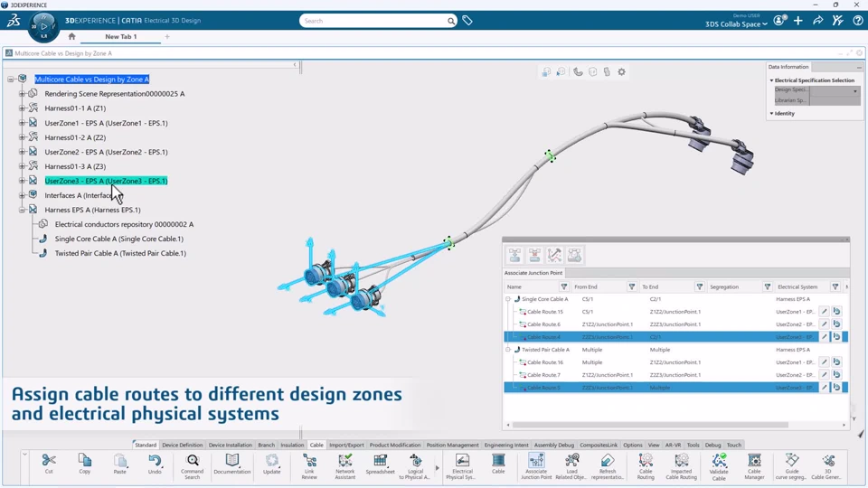This screenshot has height=488, width=868.
Task: Switch to Branch tab
Action: 266,445
